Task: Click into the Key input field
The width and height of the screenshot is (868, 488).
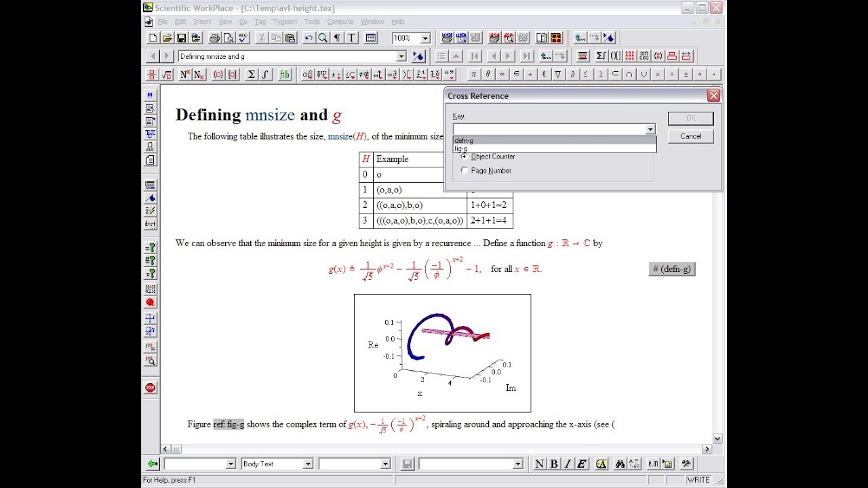Action: (x=549, y=129)
